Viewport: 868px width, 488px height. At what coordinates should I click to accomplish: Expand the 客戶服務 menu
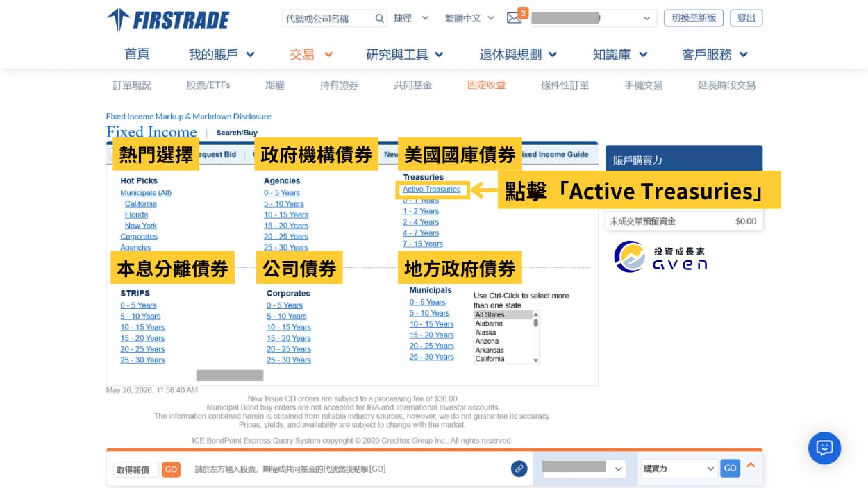[x=715, y=54]
